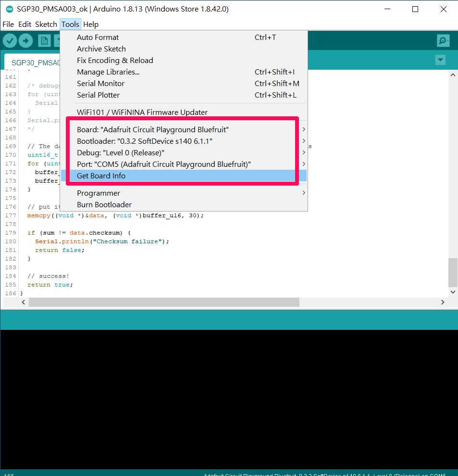Click the vertical scrollbar thumb
Image resolution: width=458 pixels, height=476 pixels.
[x=453, y=272]
